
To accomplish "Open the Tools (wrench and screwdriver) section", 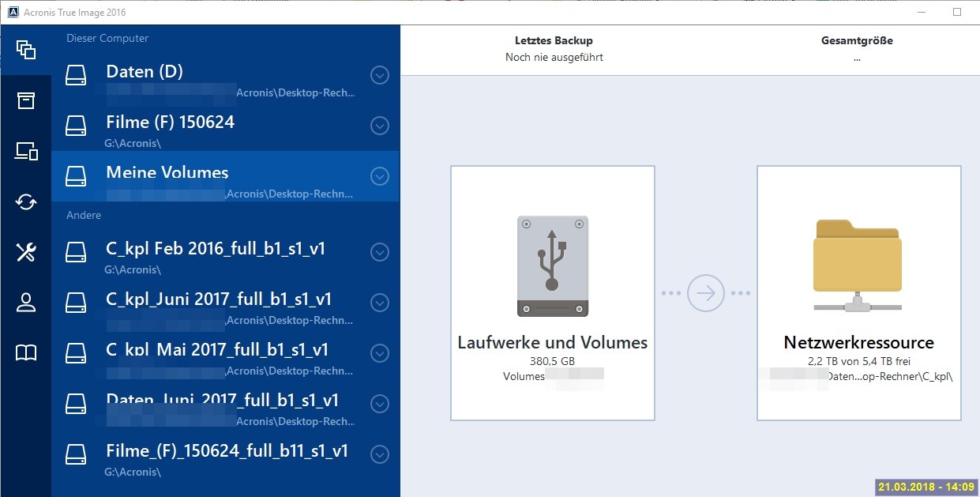I will click(26, 252).
